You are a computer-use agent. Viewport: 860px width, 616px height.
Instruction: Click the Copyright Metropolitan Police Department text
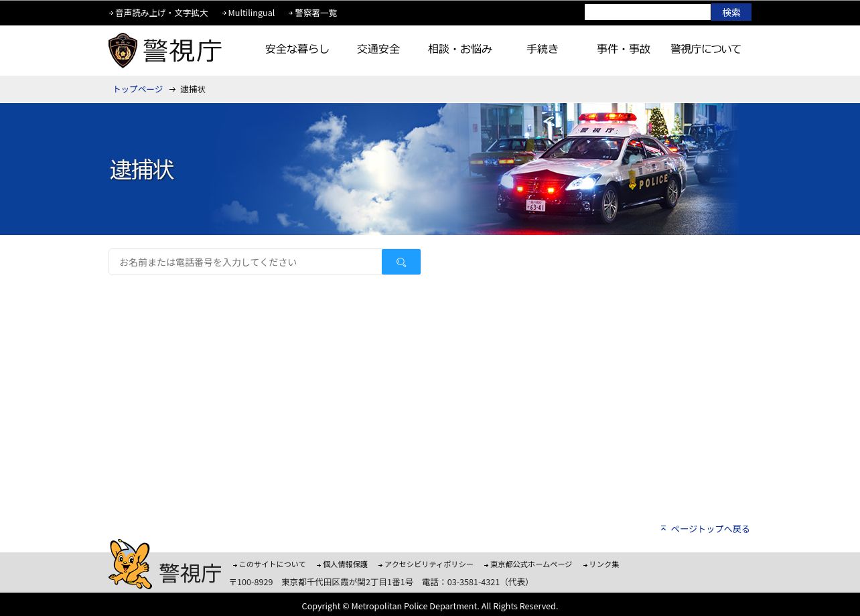tap(429, 606)
